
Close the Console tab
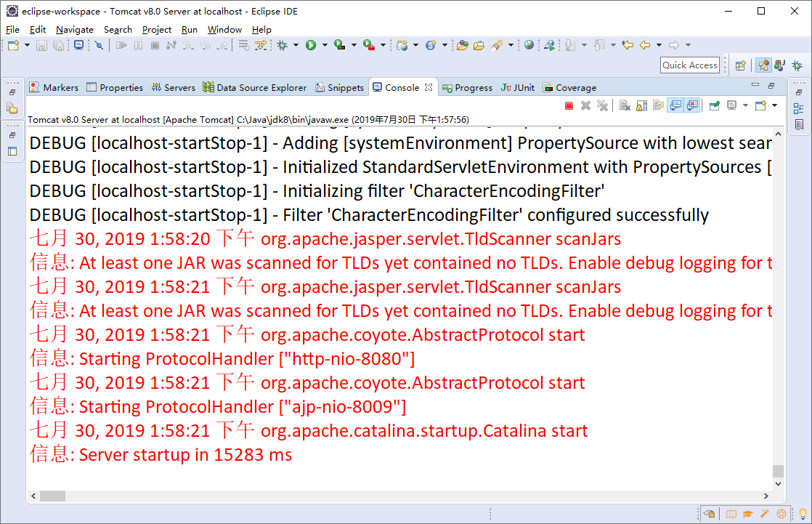pyautogui.click(x=429, y=88)
